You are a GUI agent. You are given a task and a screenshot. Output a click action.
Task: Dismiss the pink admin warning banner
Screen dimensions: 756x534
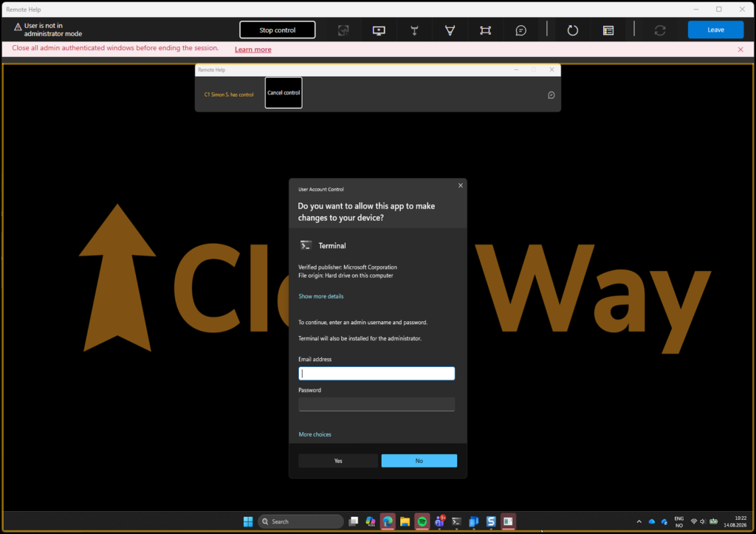[x=740, y=49]
